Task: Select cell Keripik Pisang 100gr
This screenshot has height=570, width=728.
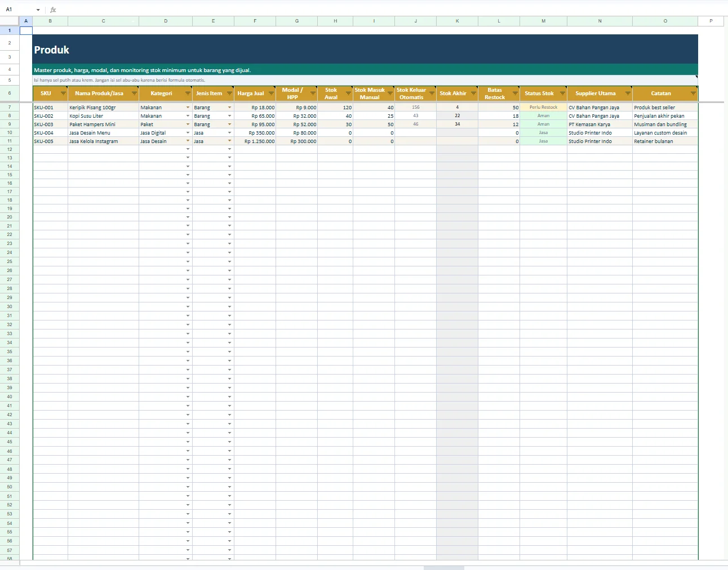Action: [103, 107]
